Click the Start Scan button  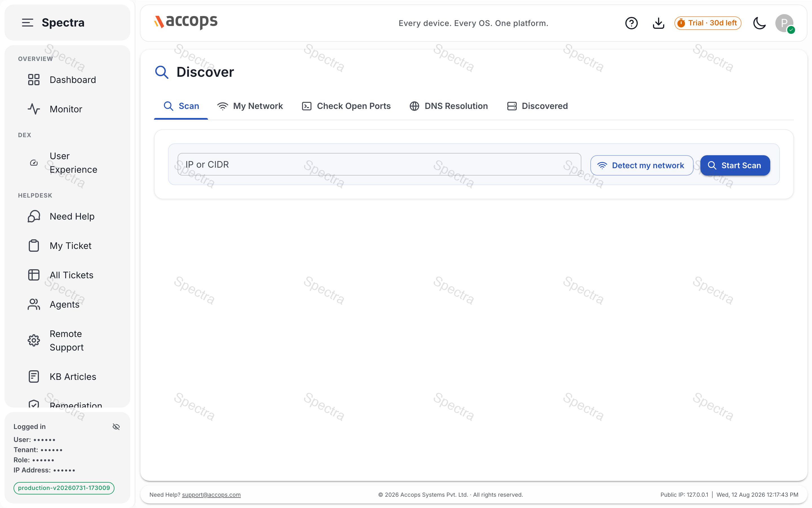[x=735, y=165]
